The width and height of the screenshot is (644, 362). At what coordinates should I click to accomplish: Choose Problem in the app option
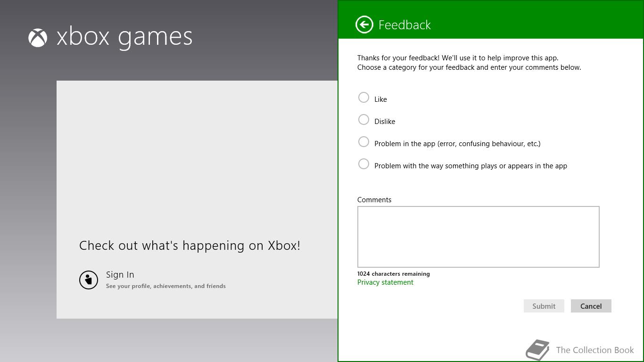(363, 142)
